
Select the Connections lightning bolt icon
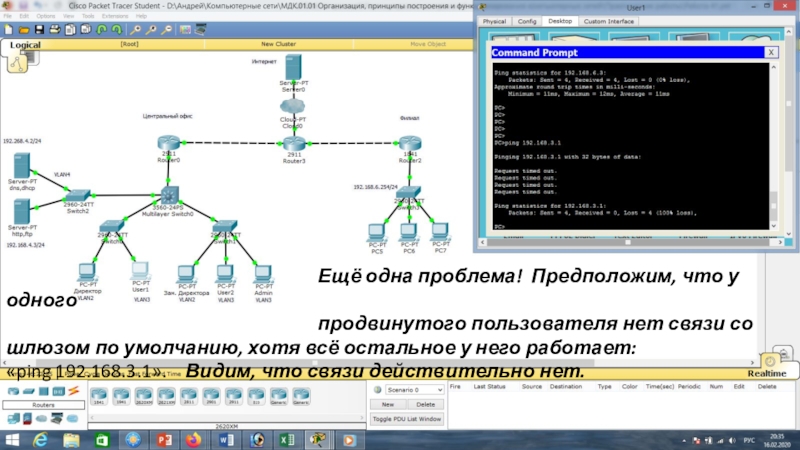coord(73,391)
